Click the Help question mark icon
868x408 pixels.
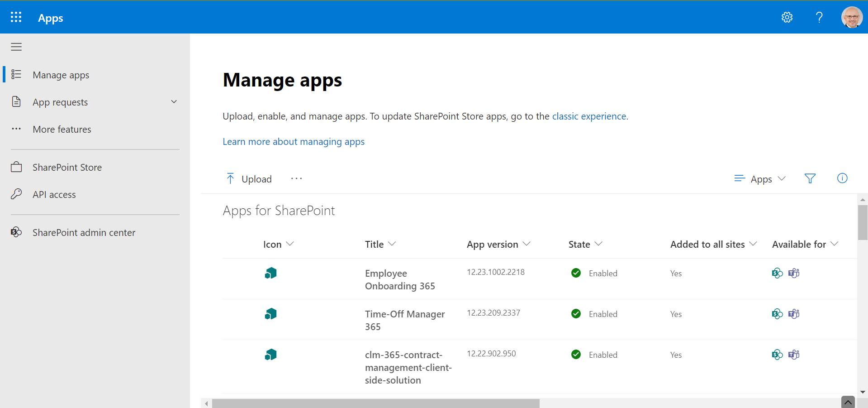point(819,17)
